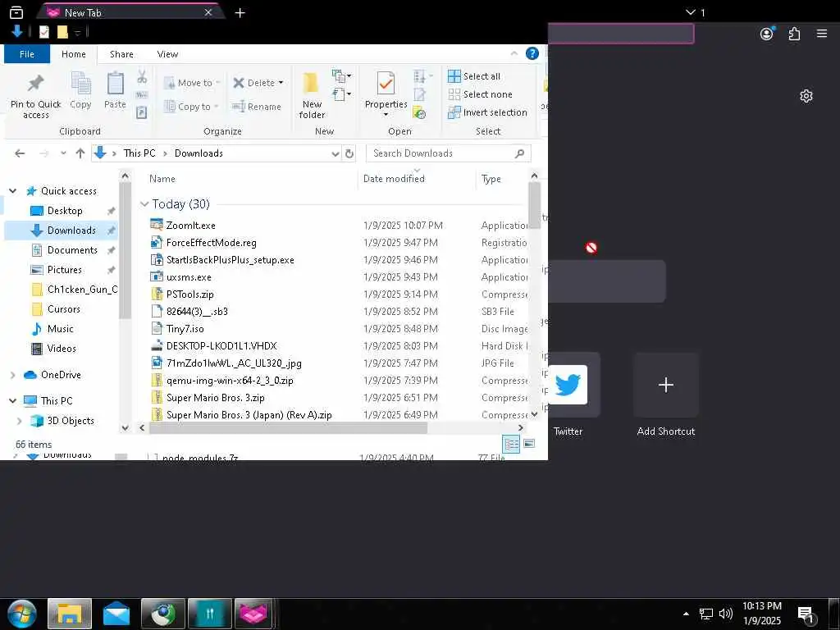Click the Rename button
Image resolution: width=840 pixels, height=630 pixels.
point(257,107)
